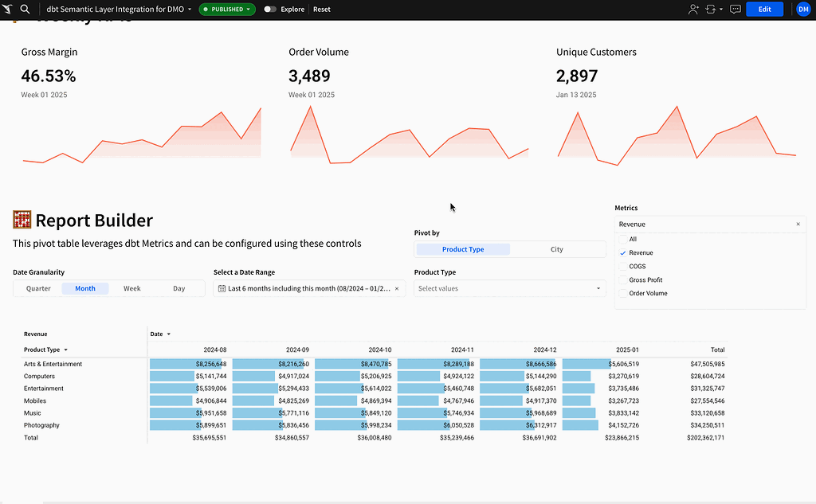Click the refresh/sync icon

pyautogui.click(x=712, y=9)
